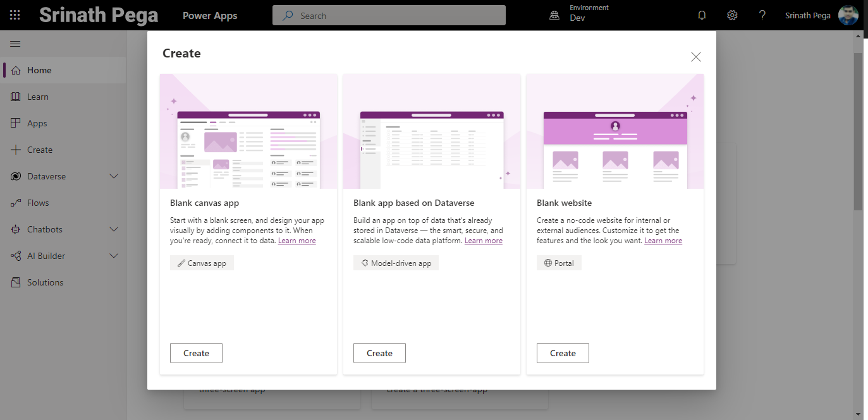Image resolution: width=868 pixels, height=420 pixels.
Task: Click the environment picker icon
Action: click(x=554, y=15)
